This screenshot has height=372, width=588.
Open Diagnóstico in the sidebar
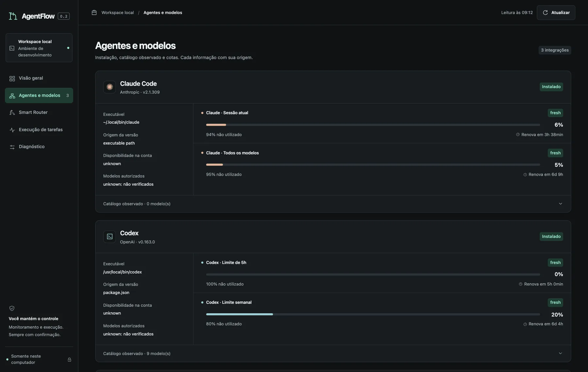[39, 147]
